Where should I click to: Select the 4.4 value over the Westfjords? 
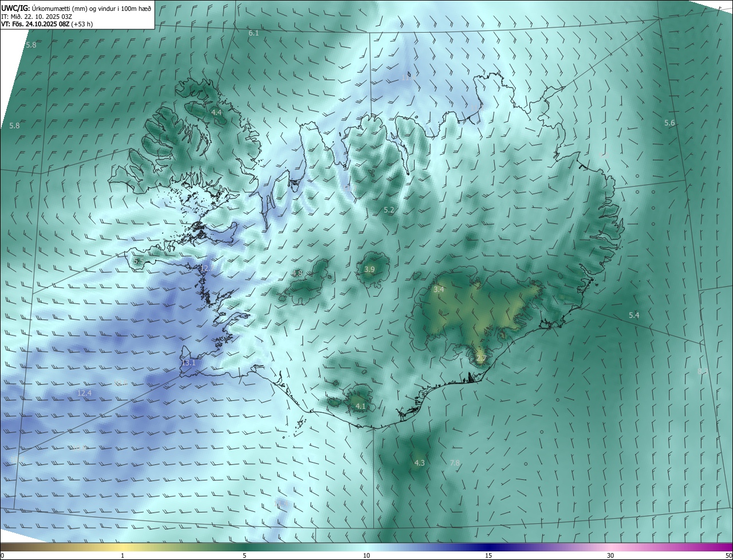point(216,113)
